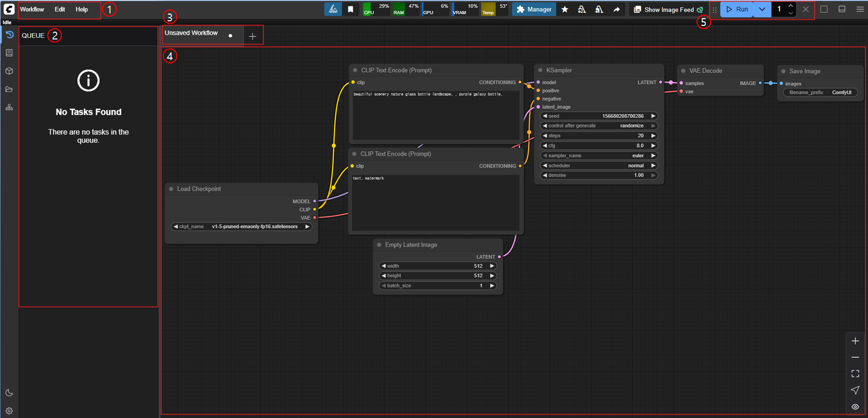Cancel the current run with the X icon
This screenshot has height=418, width=868.
click(x=806, y=9)
